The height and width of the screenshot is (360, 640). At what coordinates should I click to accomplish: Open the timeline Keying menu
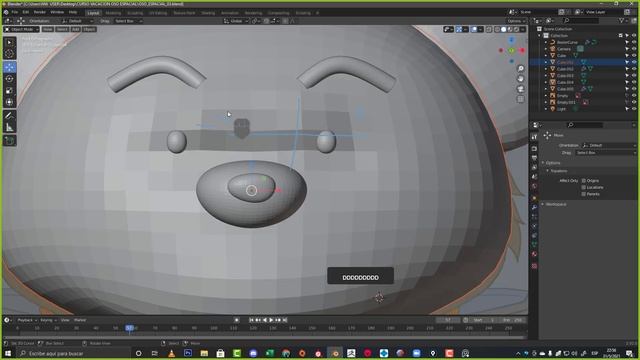[48, 320]
